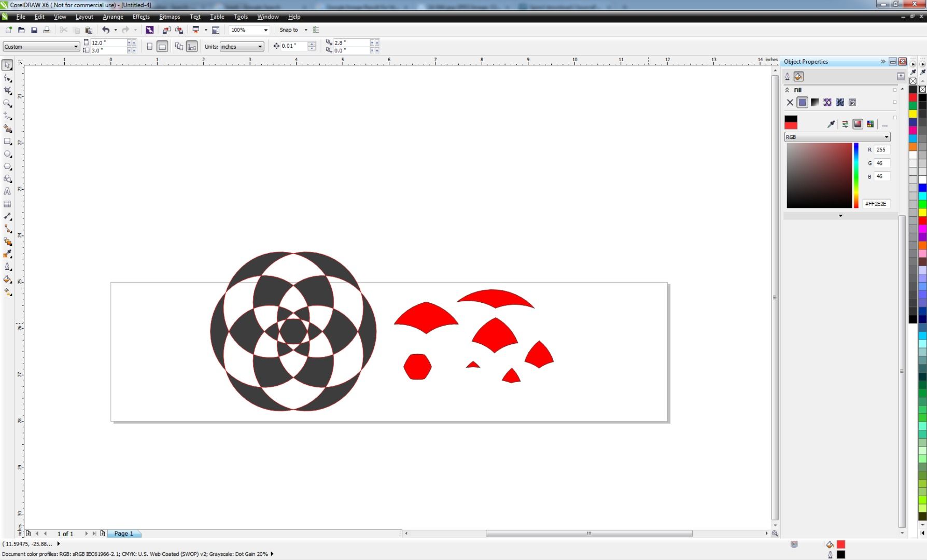
Task: Pick the yellow swatch in the color palette
Action: pyautogui.click(x=912, y=114)
